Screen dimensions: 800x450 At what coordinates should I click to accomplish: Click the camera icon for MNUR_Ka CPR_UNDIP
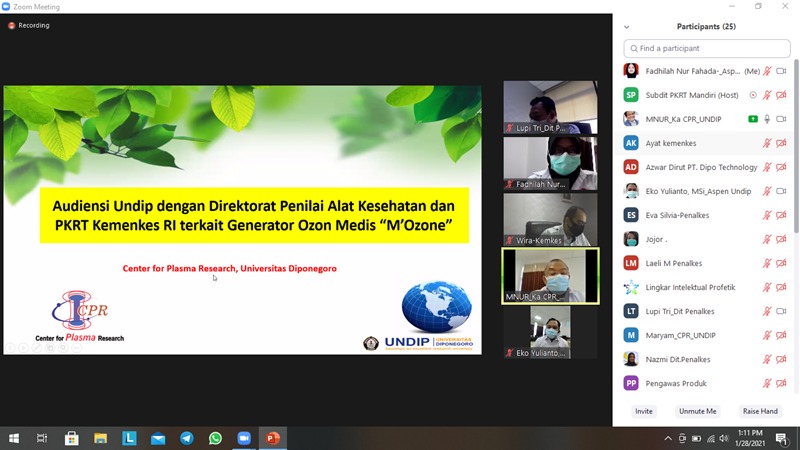(x=781, y=119)
